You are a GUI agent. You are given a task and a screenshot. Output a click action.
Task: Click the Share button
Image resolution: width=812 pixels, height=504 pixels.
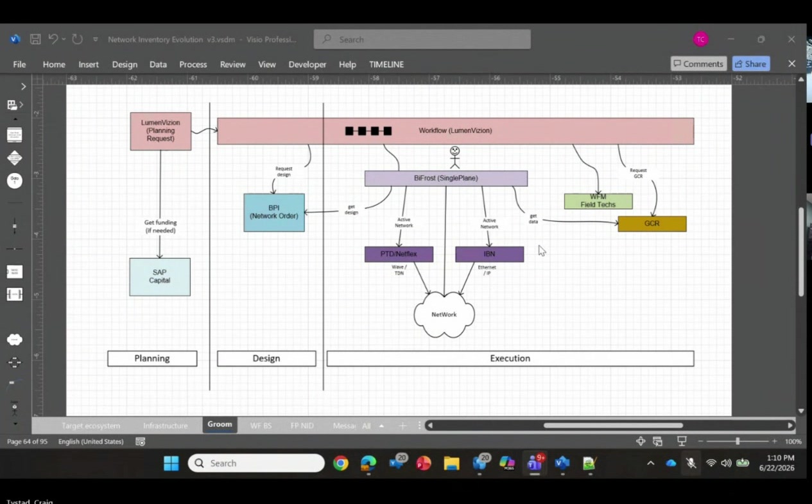click(750, 64)
